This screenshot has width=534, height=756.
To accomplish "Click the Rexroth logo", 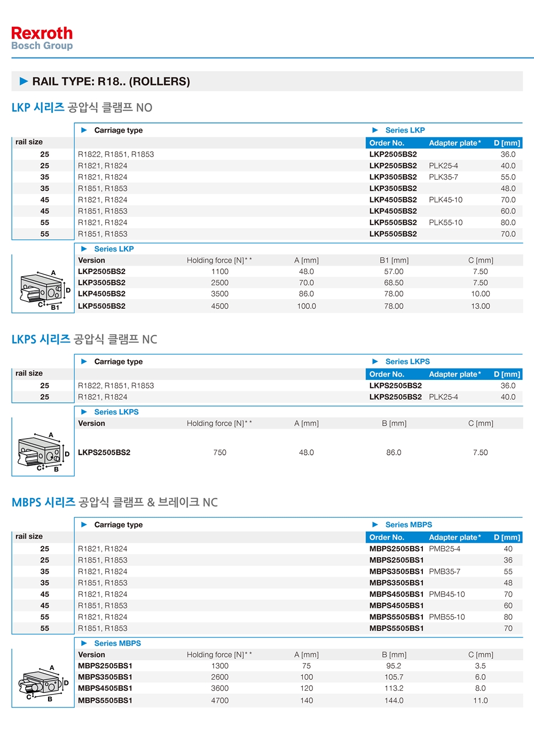I will [x=42, y=33].
